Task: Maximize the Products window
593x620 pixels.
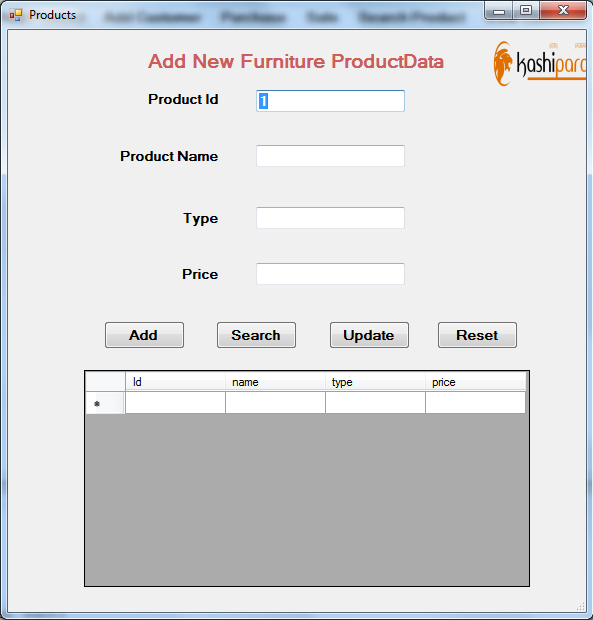Action: [526, 11]
